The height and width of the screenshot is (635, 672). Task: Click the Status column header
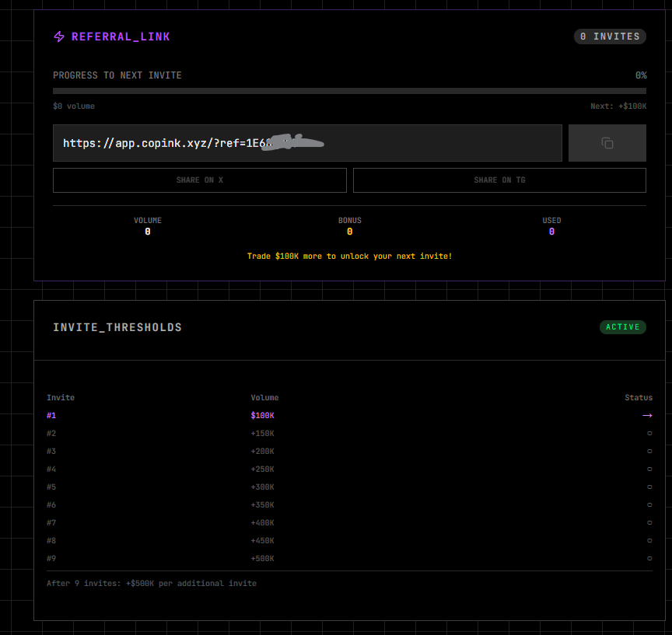(x=639, y=398)
